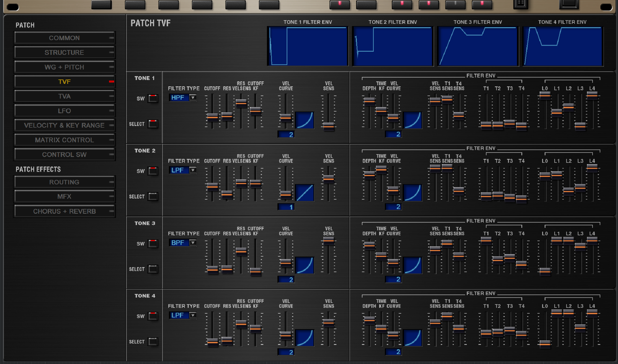Click the Tone 3 Filter Env graph
Image resolution: width=618 pixels, height=364 pixels.
tap(478, 46)
